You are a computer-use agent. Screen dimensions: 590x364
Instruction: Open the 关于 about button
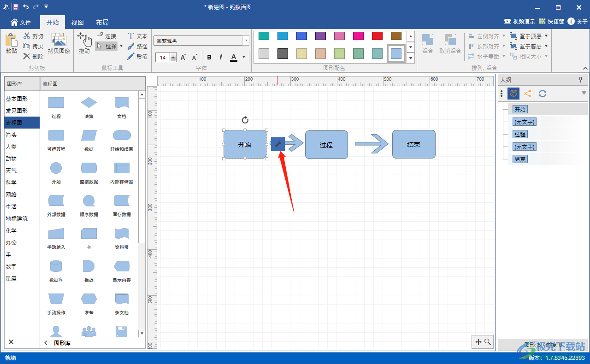(578, 21)
